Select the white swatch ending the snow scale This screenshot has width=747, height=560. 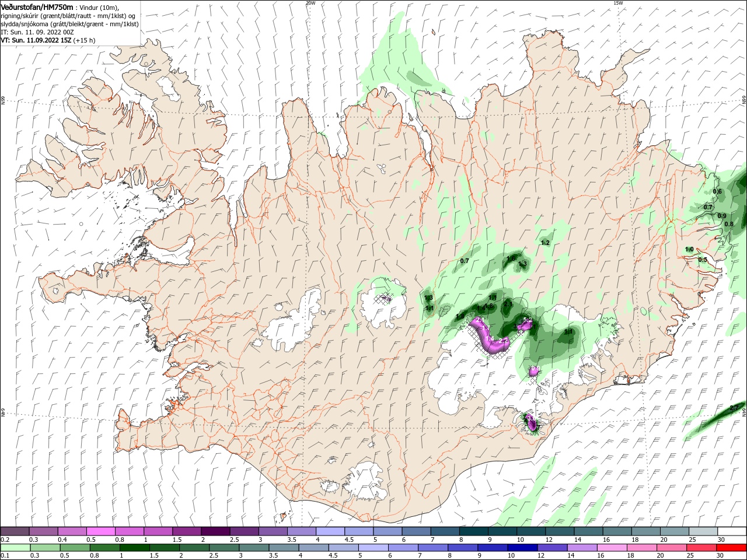point(731,531)
